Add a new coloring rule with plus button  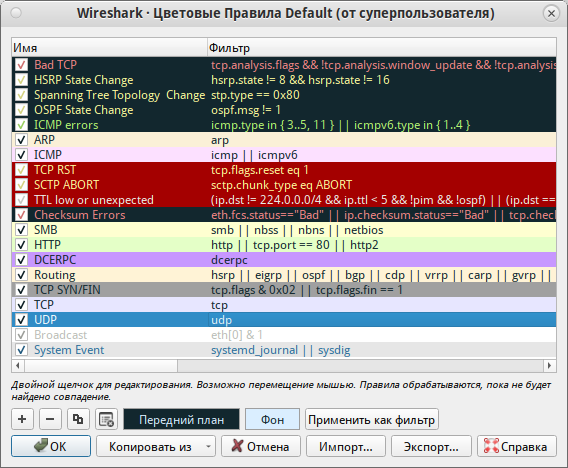pos(22,419)
